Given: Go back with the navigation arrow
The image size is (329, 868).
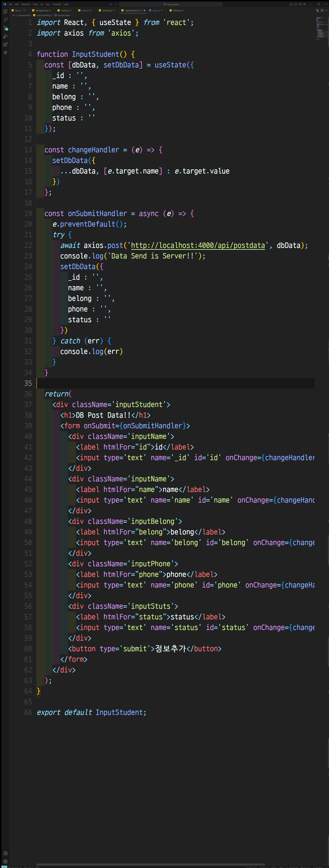Looking at the screenshot, I should pos(111,4).
